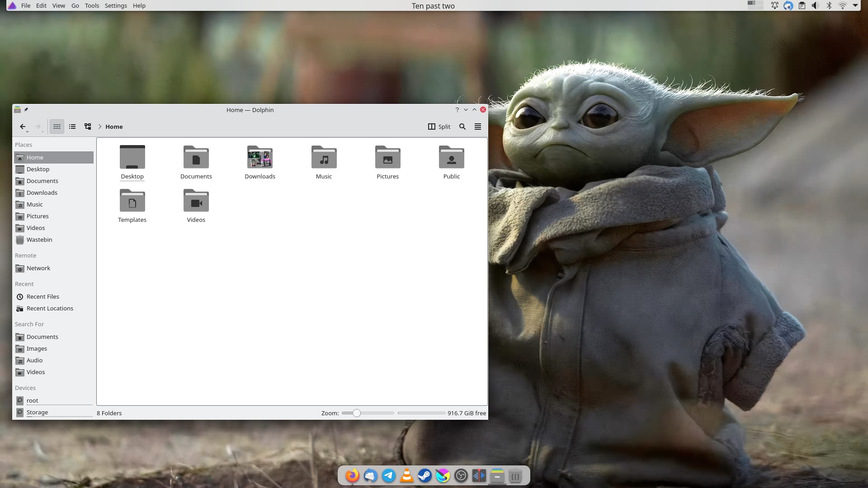The height and width of the screenshot is (488, 868).
Task: Click the 8 Folders status text
Action: (x=109, y=413)
